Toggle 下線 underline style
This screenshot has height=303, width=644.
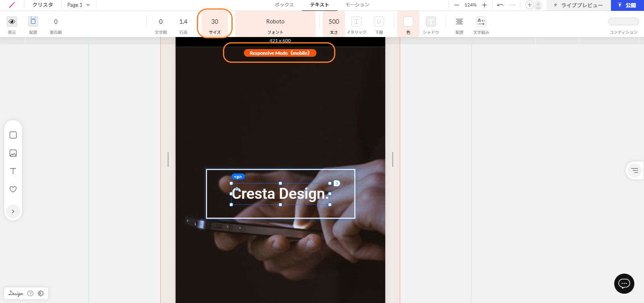tap(379, 21)
